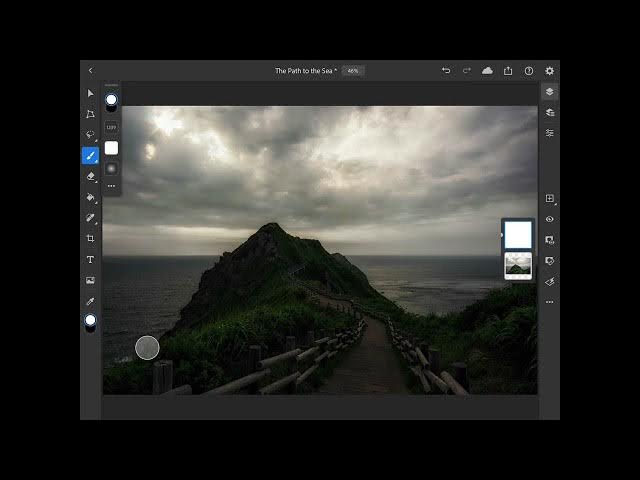Image resolution: width=640 pixels, height=480 pixels.
Task: Toggle the compact layer view
Action: point(549,91)
